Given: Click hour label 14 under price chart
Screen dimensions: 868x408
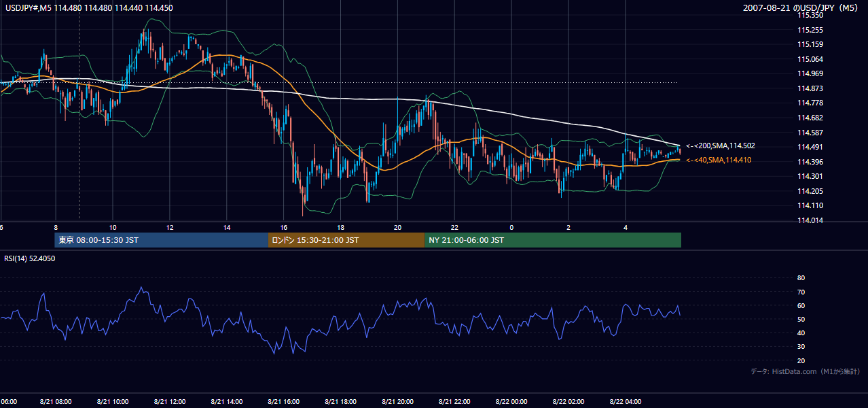Looking at the screenshot, I should click(x=227, y=227).
